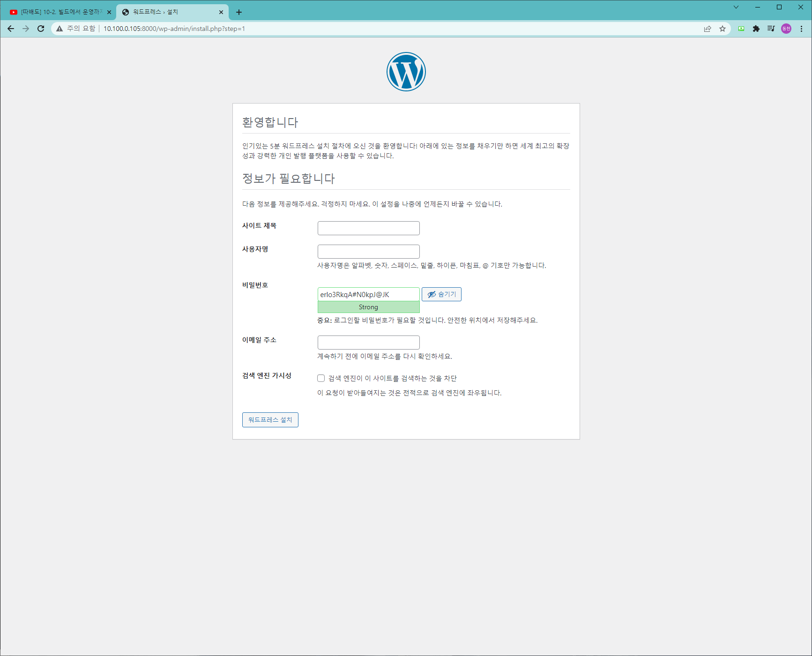Click the 주의 요함 security label
Image resolution: width=812 pixels, height=656 pixels.
click(x=81, y=29)
